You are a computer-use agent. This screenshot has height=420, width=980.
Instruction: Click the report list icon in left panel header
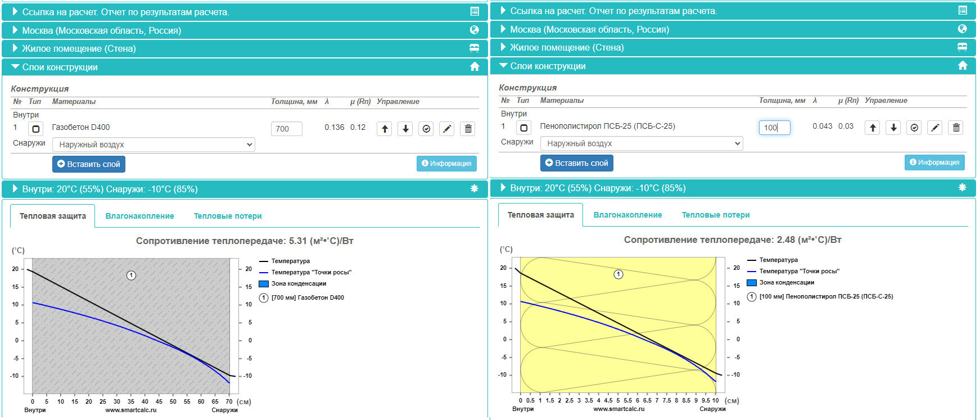(475, 11)
